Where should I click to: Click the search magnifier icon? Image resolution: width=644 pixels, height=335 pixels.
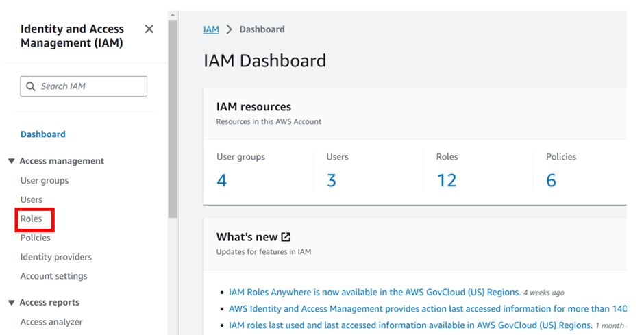pos(30,86)
